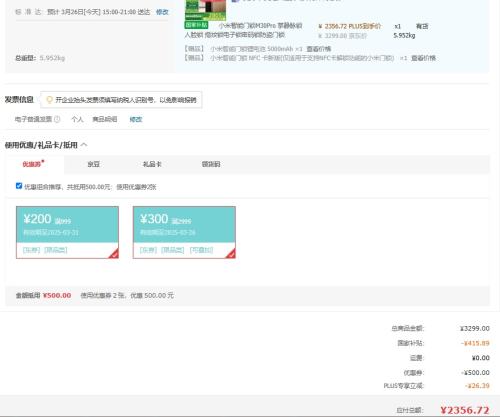
Task: Open the 领货码 tab
Action: 211,164
